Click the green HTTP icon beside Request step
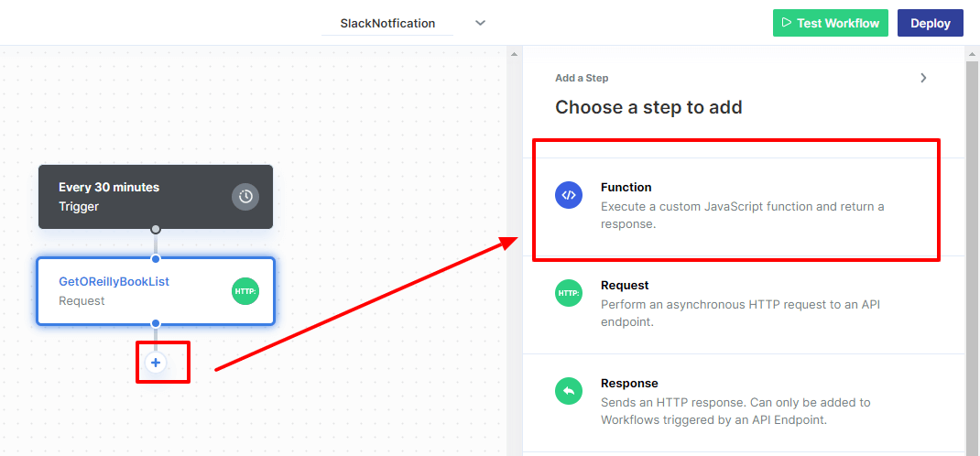Image resolution: width=980 pixels, height=456 pixels. point(569,293)
